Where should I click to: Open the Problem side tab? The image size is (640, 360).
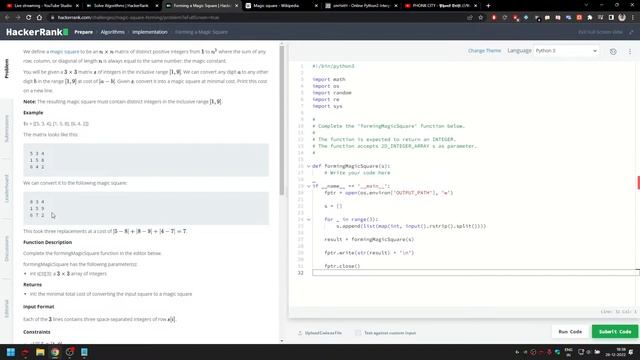(7, 69)
